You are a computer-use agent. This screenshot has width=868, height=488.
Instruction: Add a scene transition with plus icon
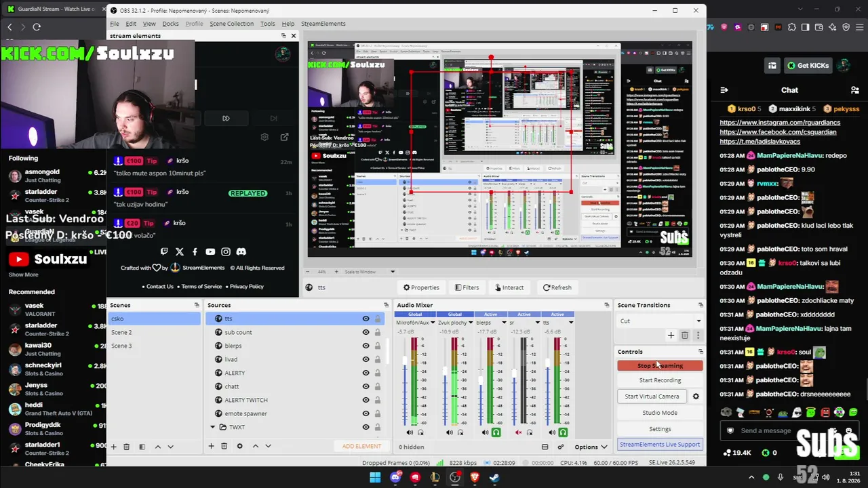(x=671, y=335)
